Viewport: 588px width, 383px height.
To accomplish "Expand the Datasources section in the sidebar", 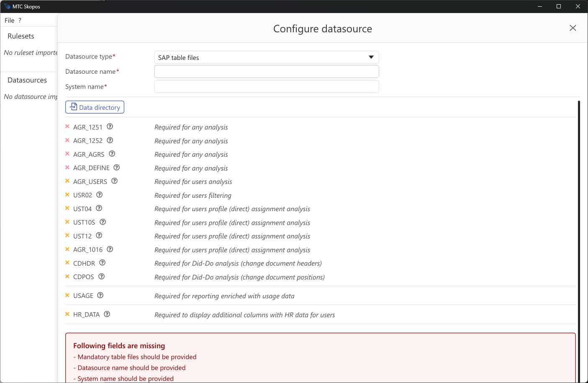I will (x=27, y=80).
